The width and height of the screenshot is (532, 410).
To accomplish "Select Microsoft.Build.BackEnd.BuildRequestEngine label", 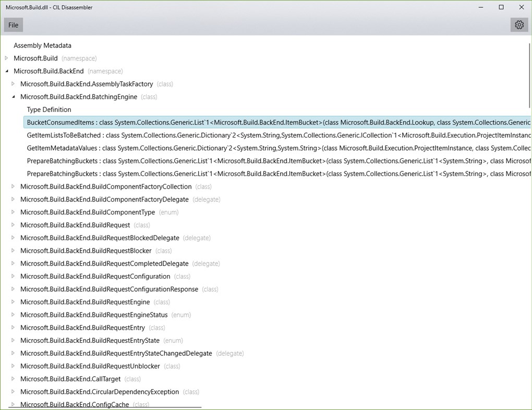I will [85, 302].
